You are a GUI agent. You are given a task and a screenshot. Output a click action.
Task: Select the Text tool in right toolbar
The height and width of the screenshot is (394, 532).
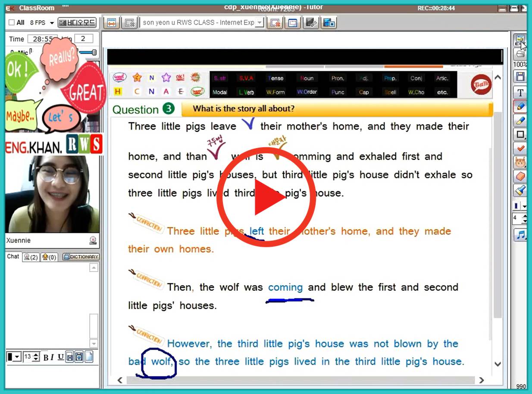click(x=520, y=92)
